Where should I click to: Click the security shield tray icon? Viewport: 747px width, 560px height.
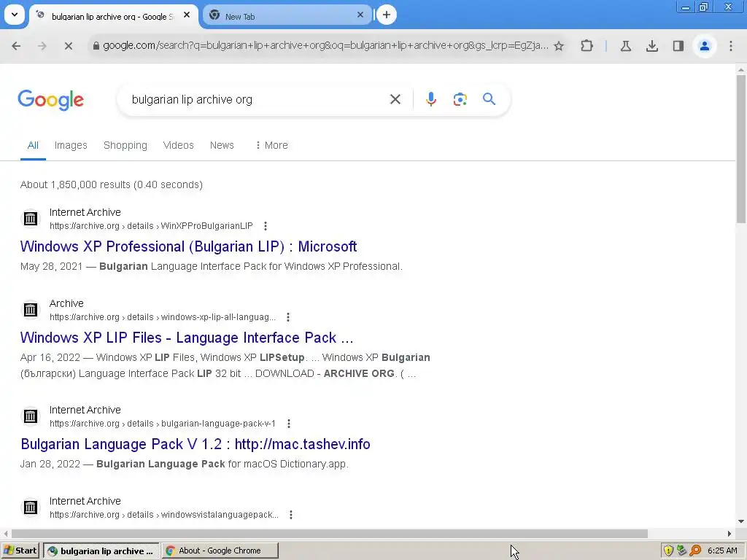(668, 551)
